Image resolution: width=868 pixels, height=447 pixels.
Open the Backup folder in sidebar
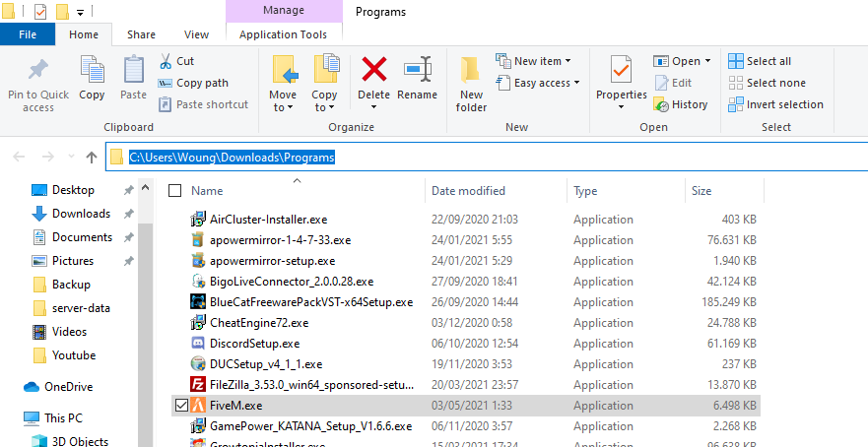tap(71, 285)
